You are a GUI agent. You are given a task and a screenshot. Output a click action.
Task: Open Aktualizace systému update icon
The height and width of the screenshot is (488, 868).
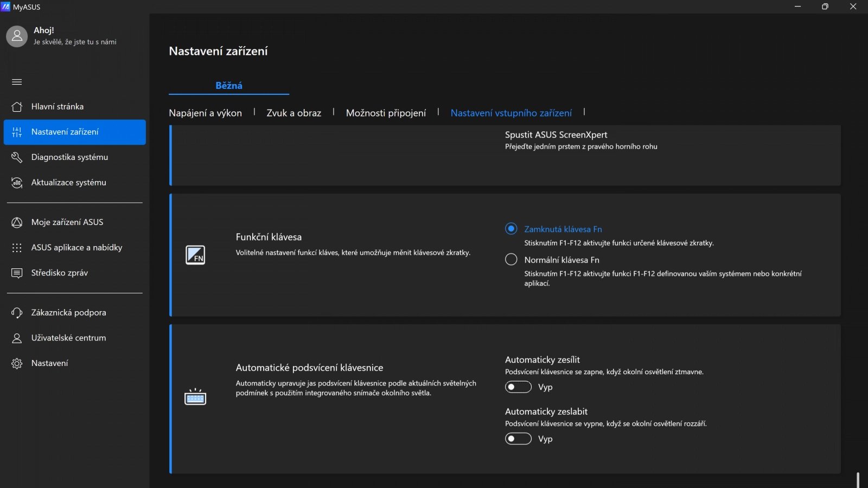17,183
